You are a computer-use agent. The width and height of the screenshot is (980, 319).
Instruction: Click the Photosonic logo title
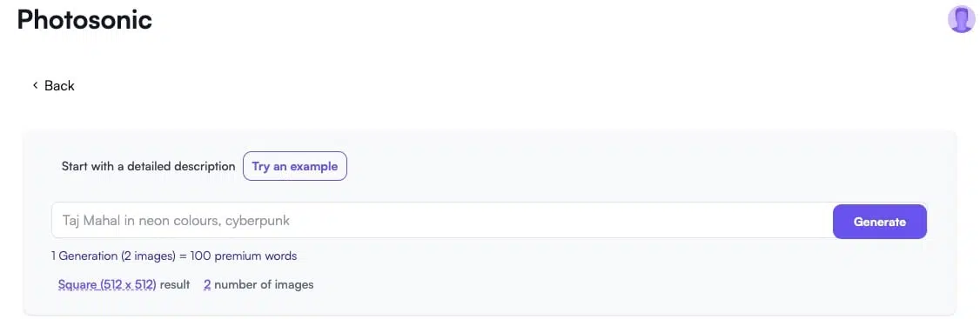[84, 20]
